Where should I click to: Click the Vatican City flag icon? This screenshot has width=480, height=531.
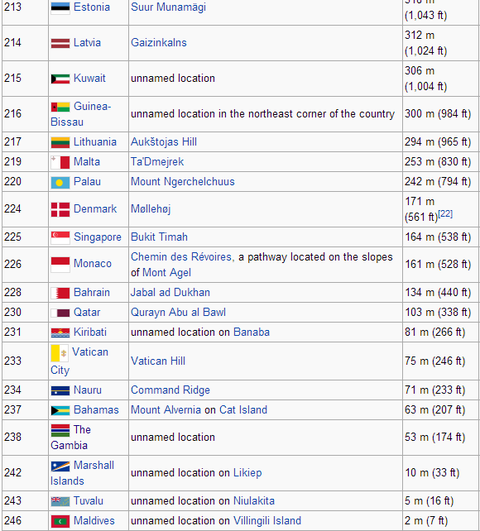point(60,353)
